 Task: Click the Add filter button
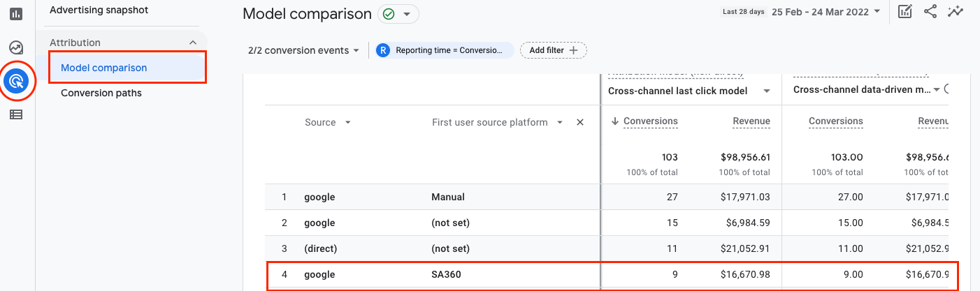(553, 50)
